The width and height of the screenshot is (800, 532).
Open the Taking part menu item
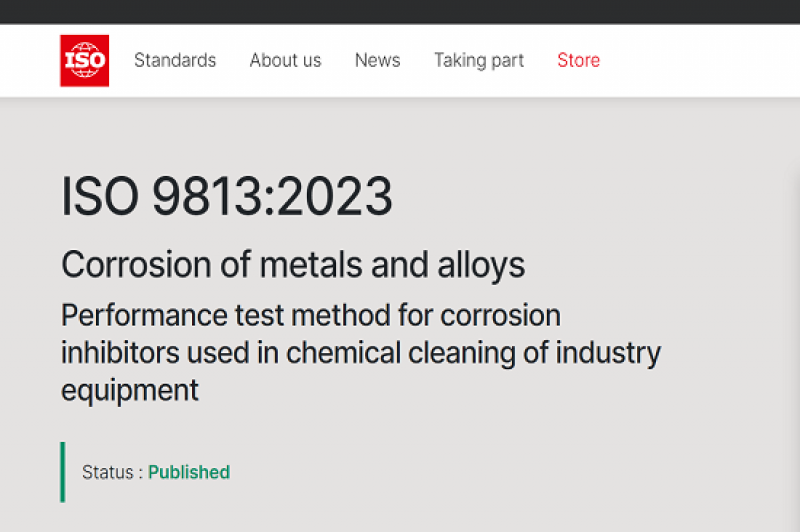point(478,60)
